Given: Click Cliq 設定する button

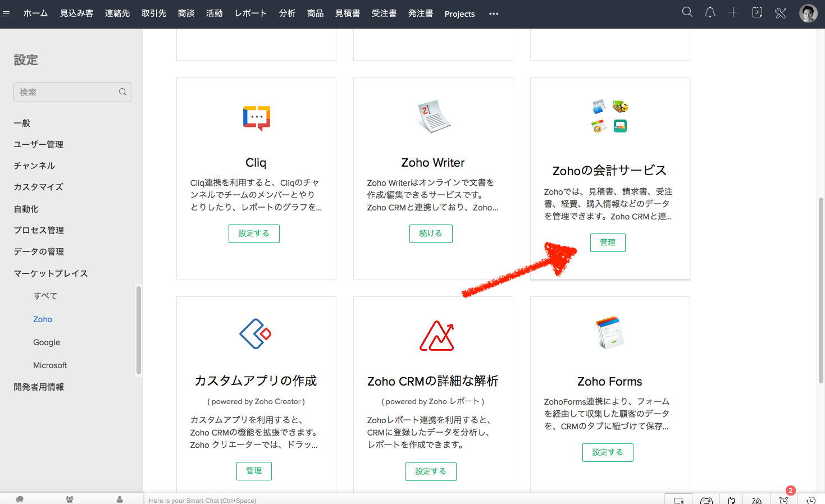Looking at the screenshot, I should tap(254, 233).
